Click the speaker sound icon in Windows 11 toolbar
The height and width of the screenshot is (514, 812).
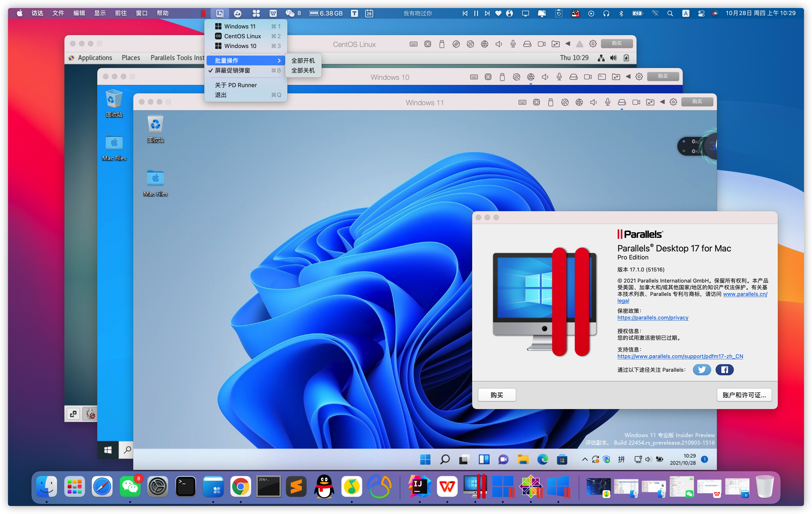[593, 102]
